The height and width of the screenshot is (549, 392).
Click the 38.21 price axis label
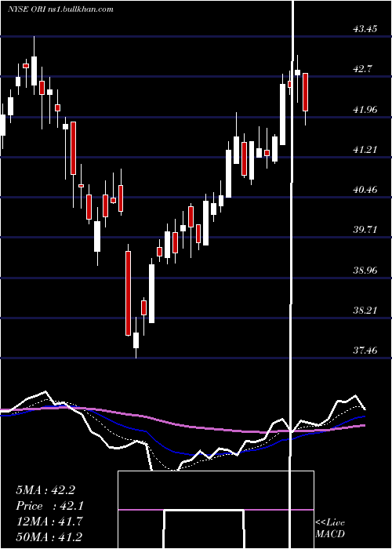coord(365,311)
